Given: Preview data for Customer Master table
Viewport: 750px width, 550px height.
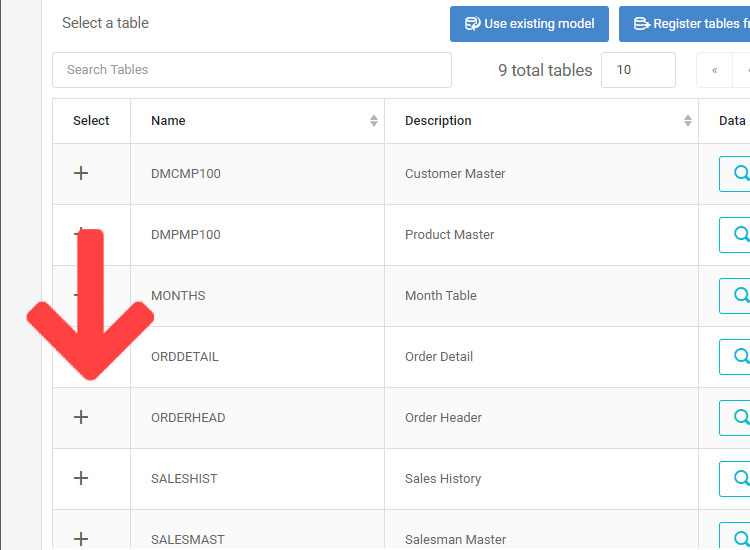Looking at the screenshot, I should [735, 174].
